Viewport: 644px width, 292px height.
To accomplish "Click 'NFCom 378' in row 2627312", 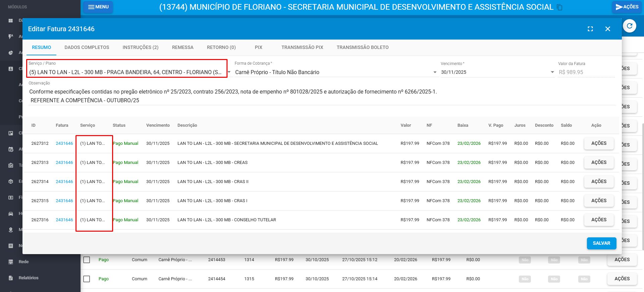I will [x=438, y=143].
